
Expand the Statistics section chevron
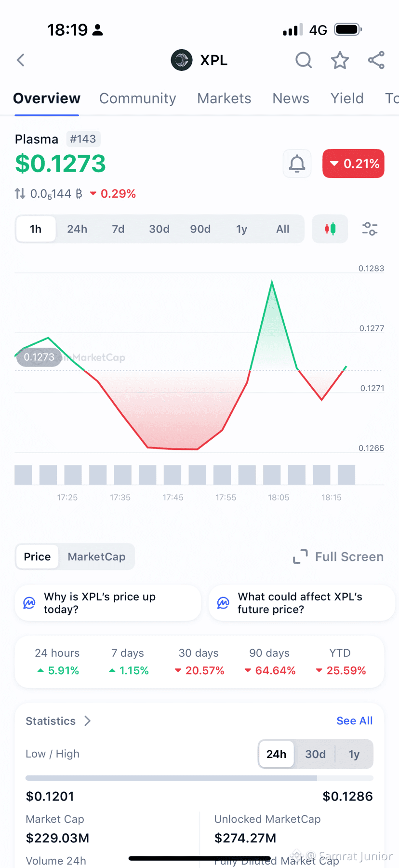tap(87, 721)
